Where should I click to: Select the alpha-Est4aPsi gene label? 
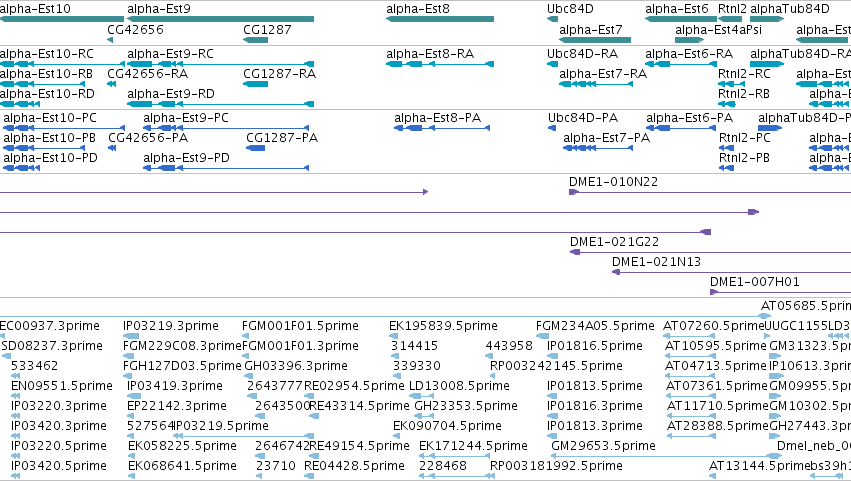(718, 29)
